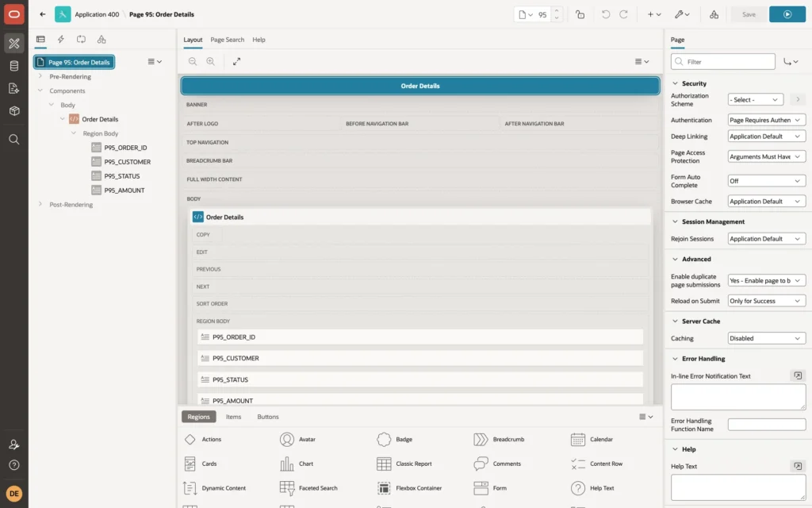Open the rendering tree options menu

155,61
